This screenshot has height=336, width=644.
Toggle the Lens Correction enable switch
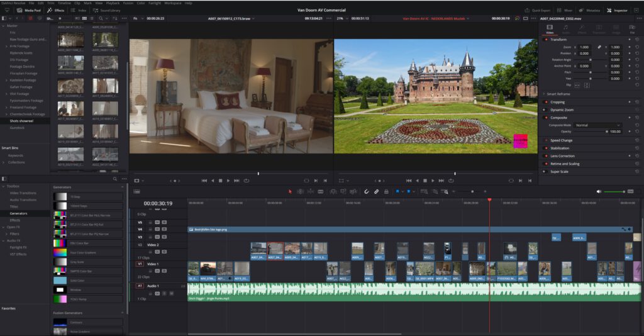click(546, 155)
